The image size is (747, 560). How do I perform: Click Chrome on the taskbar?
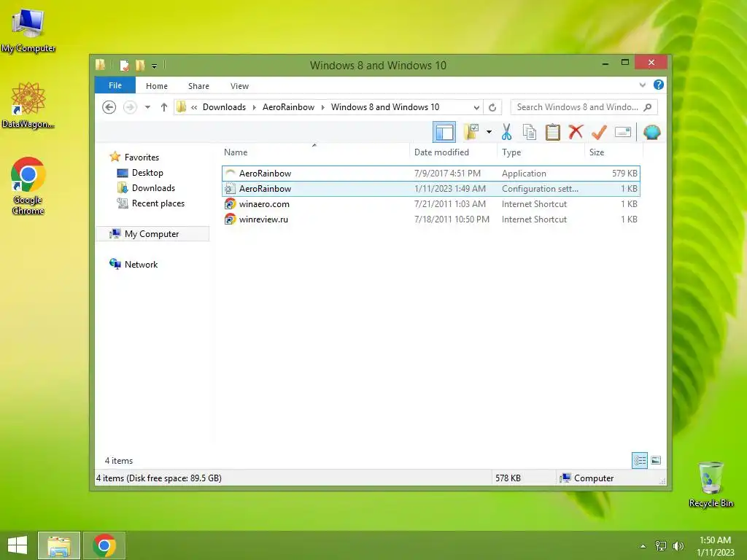point(104,545)
